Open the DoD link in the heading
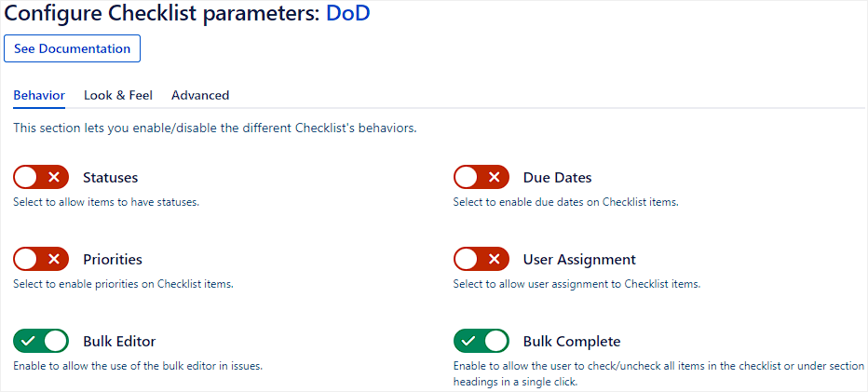Image resolution: width=868 pixels, height=392 pixels. click(347, 14)
